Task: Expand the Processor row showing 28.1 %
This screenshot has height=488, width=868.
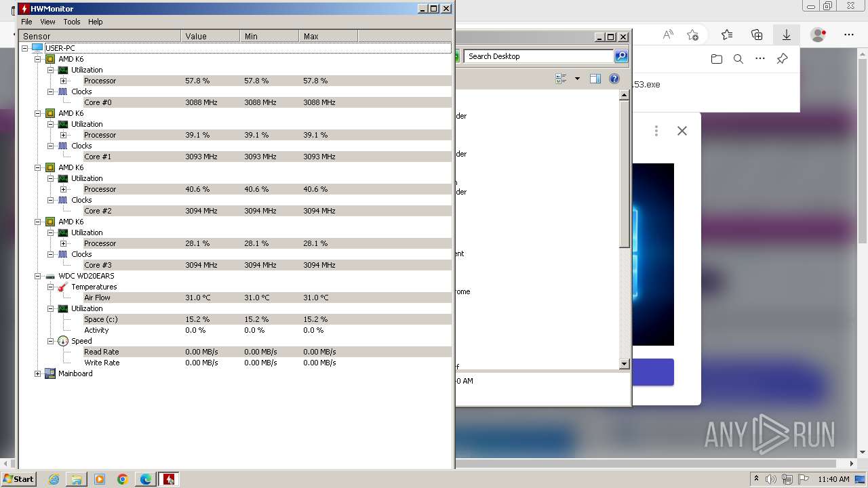Action: (x=64, y=243)
